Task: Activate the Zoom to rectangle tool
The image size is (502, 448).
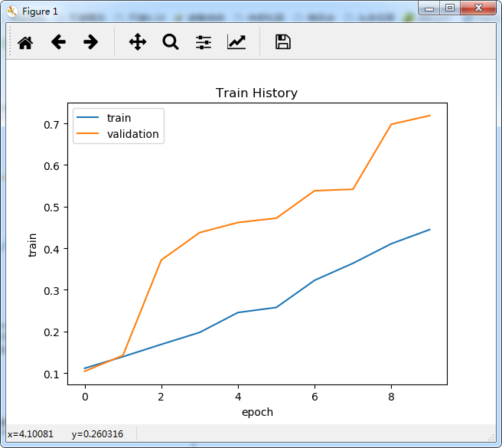Action: tap(171, 42)
